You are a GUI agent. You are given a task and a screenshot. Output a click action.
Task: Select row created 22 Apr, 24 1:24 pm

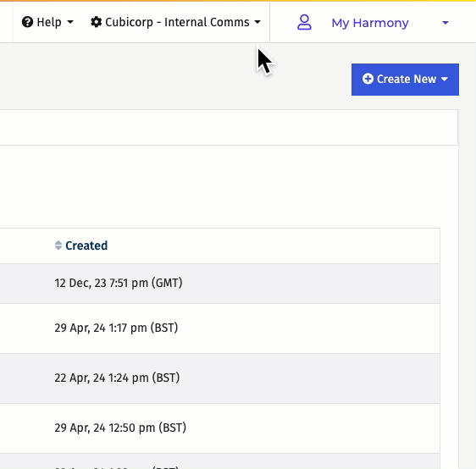click(x=219, y=378)
